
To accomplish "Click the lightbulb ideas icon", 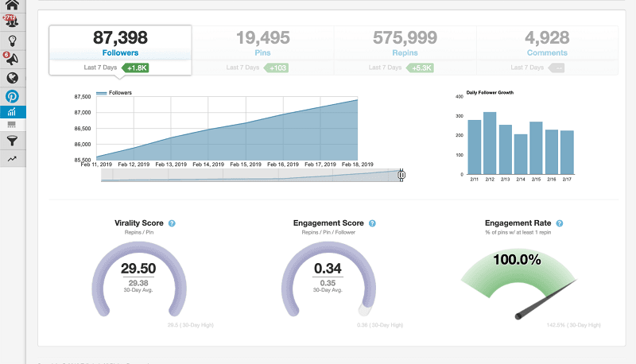I will pos(12,41).
